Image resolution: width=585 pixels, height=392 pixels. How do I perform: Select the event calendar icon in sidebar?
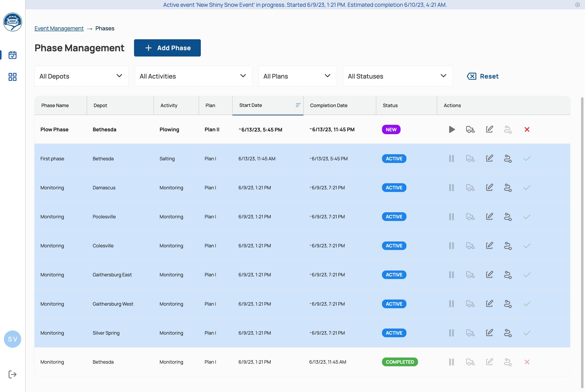(x=12, y=55)
